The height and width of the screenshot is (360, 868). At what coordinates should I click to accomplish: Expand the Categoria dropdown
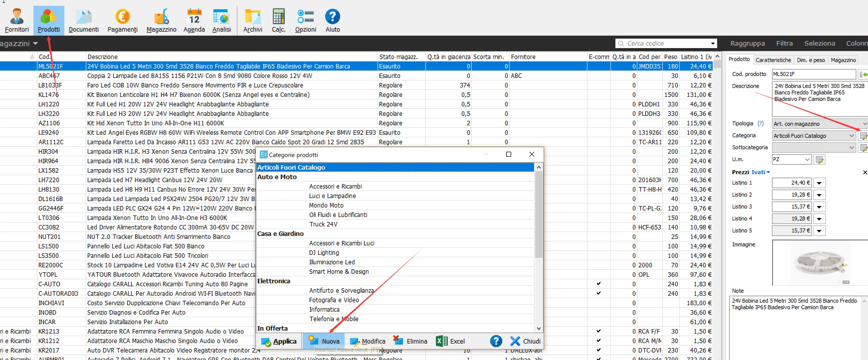pyautogui.click(x=852, y=136)
